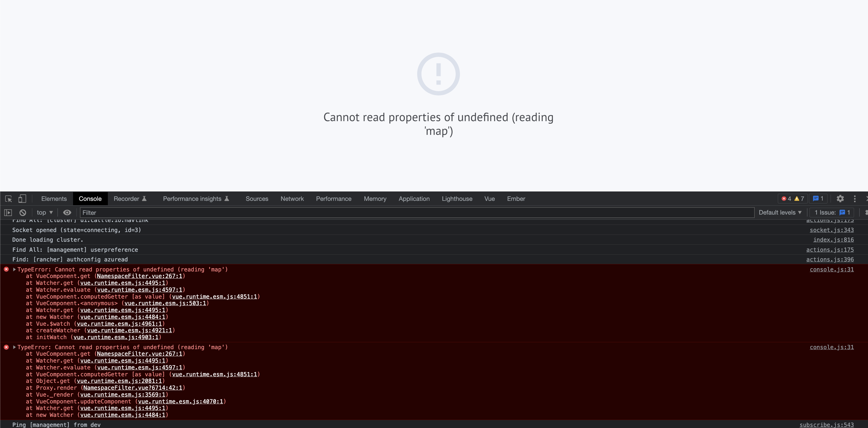Screen dimensions: 868x428
Task: Click the console Filter input field
Action: [x=417, y=213]
